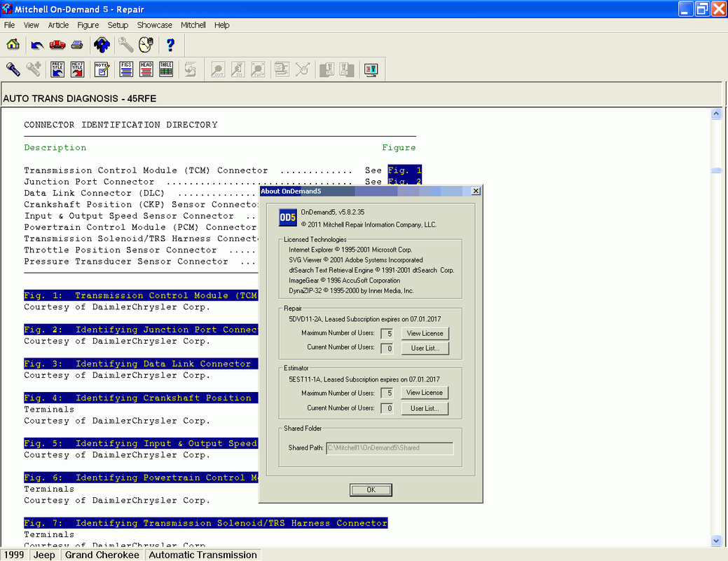Open the clock estimator icon
Screen dimensions: 728x561
146,45
